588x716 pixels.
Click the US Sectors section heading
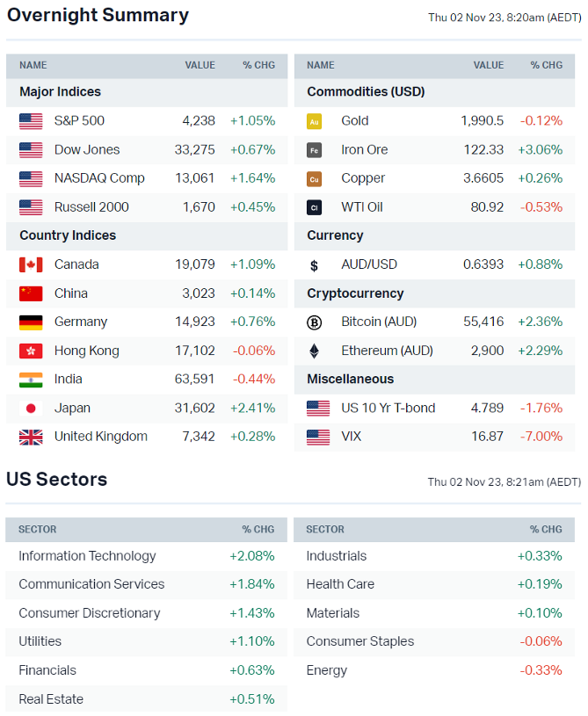[57, 480]
